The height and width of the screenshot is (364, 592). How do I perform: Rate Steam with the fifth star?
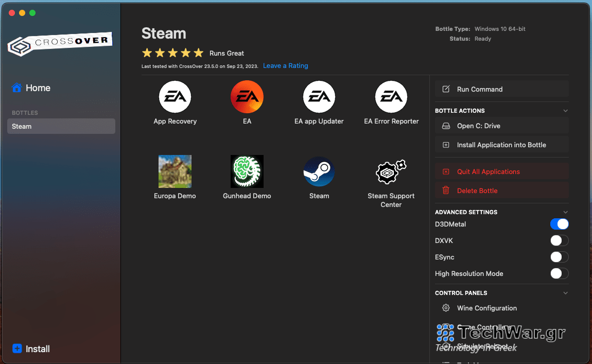(198, 53)
